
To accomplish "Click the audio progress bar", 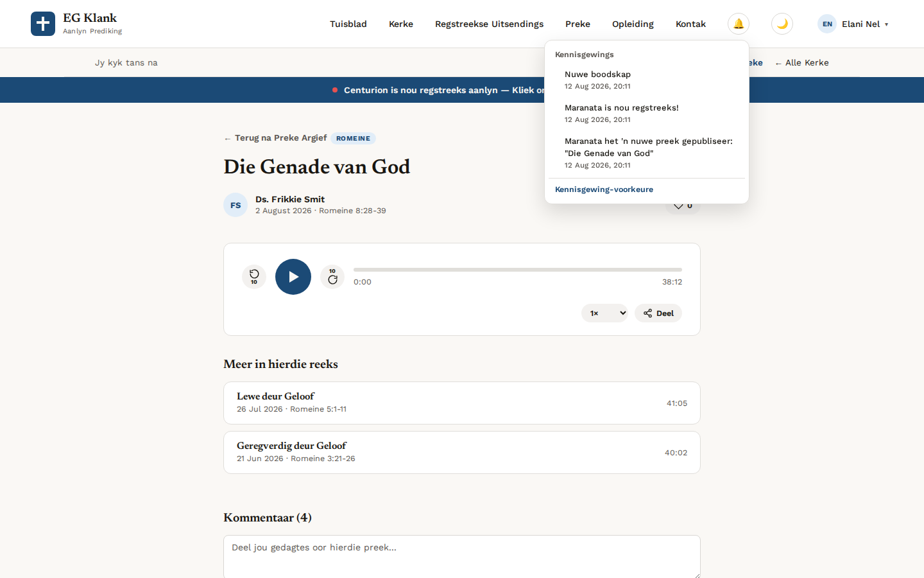I will [518, 270].
